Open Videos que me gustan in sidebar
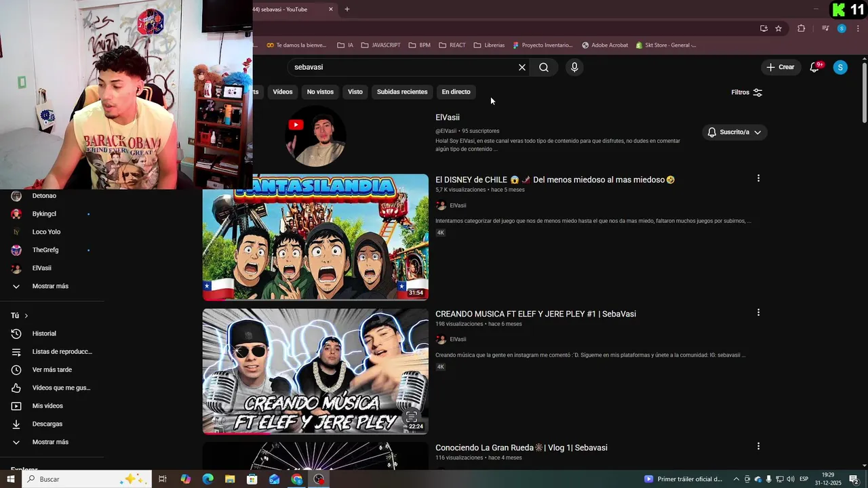Image resolution: width=868 pixels, height=488 pixels. [x=52, y=388]
